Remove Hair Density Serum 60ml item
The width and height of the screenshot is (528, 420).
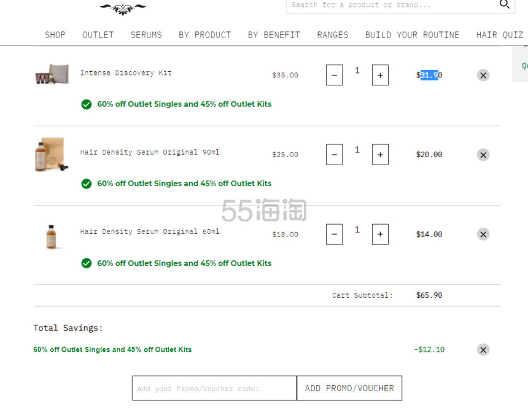point(483,235)
